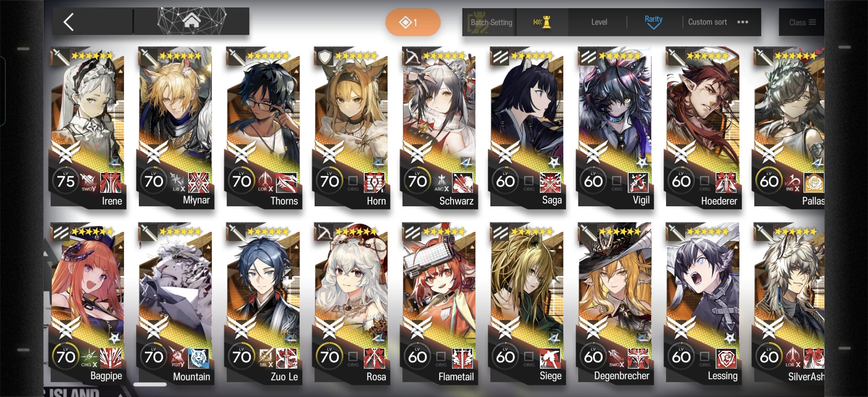The width and height of the screenshot is (868, 397).
Task: Expand Custom sort options dots
Action: pyautogui.click(x=743, y=22)
